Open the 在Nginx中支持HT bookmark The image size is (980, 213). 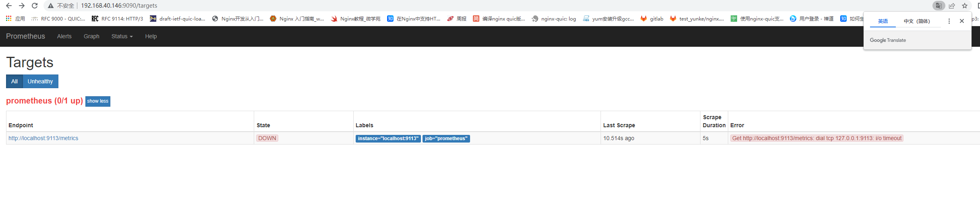(x=414, y=19)
